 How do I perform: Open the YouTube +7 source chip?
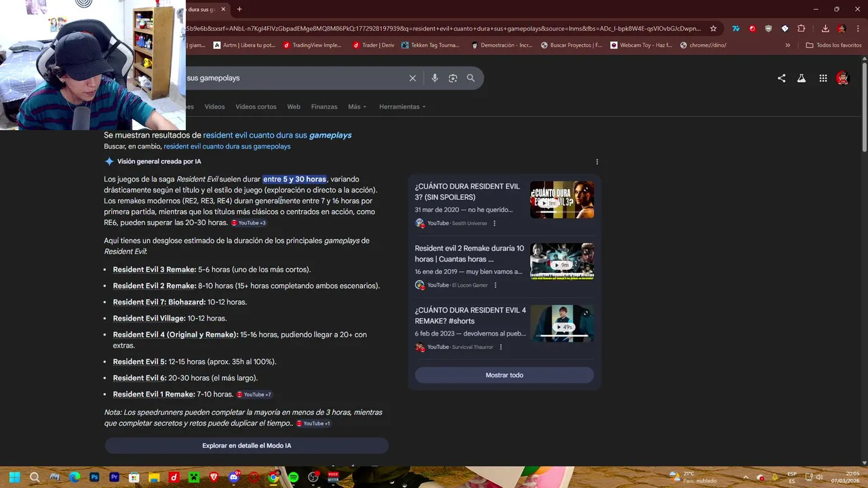click(x=254, y=394)
